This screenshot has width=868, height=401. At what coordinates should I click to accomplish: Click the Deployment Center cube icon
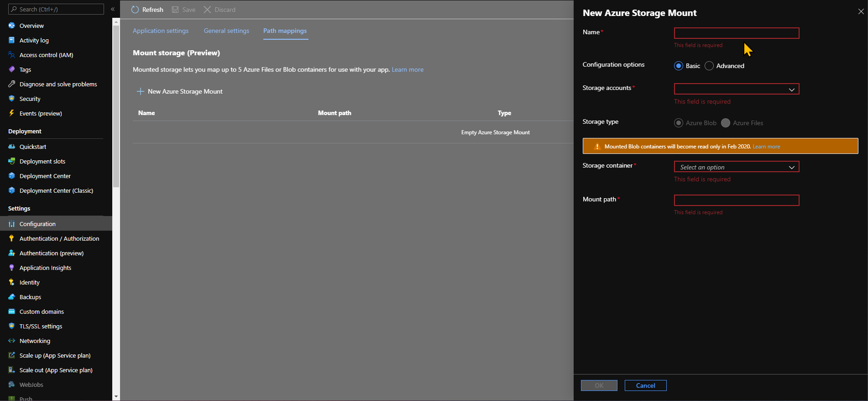pos(12,176)
